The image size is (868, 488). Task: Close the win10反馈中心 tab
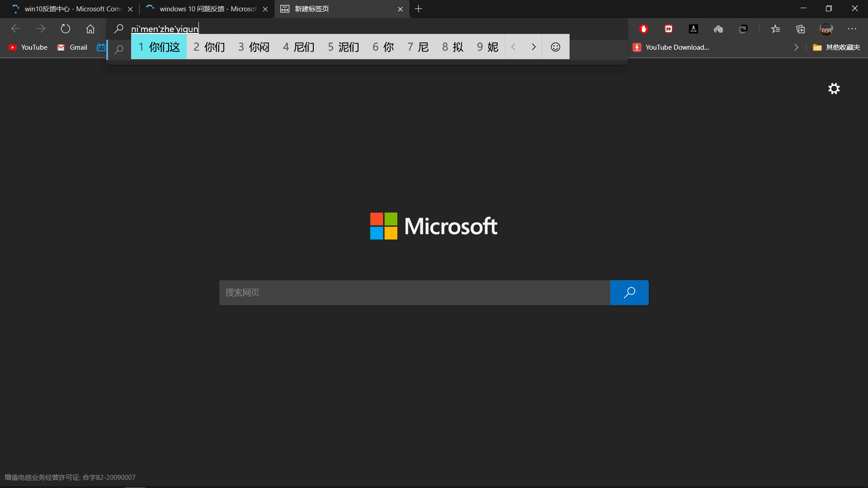click(130, 9)
